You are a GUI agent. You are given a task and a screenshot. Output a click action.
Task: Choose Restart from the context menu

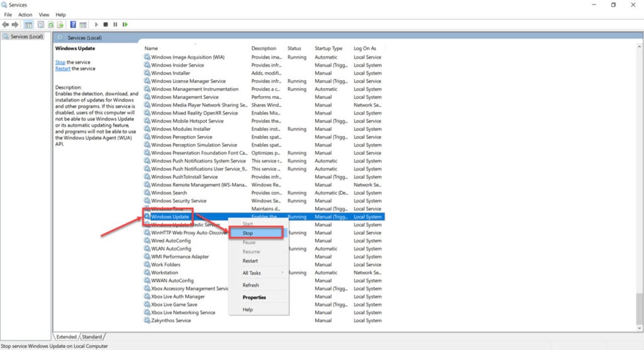click(258, 261)
